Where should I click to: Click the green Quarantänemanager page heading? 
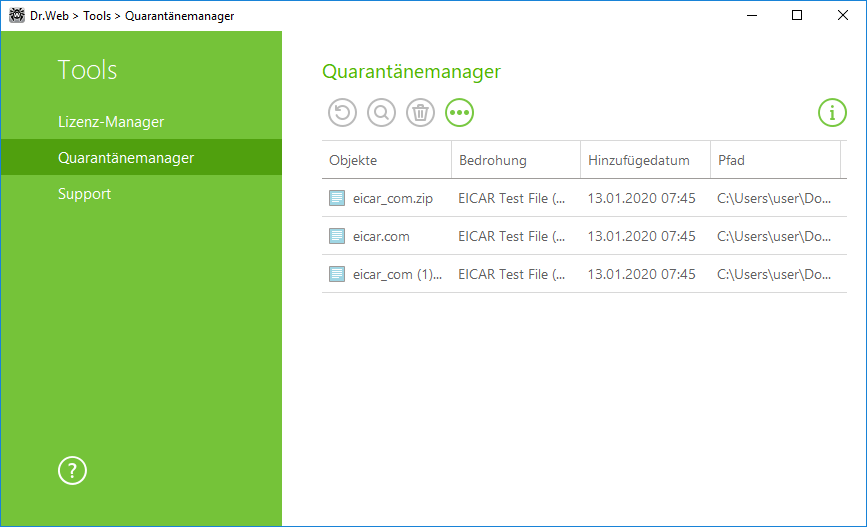[x=411, y=72]
